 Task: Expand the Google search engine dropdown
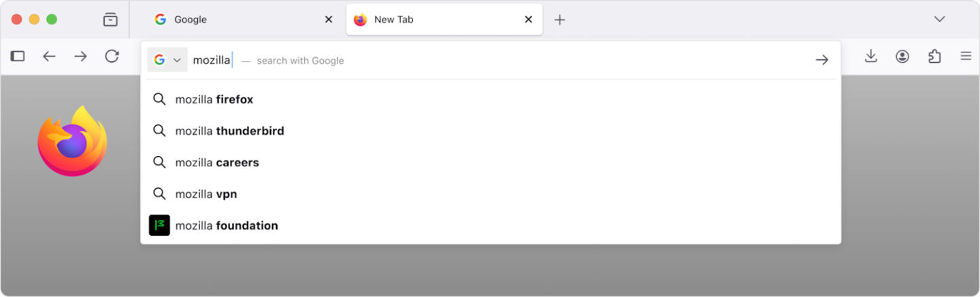167,60
